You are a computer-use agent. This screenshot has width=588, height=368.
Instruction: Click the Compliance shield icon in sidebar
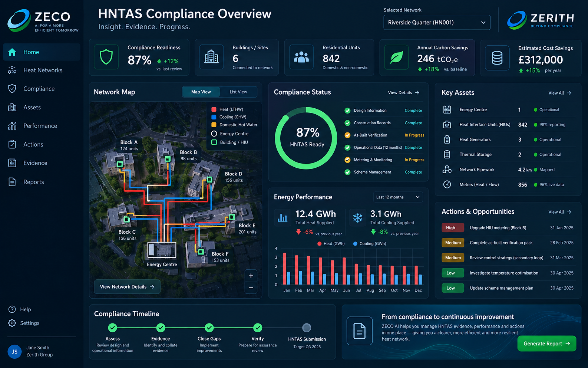point(12,89)
